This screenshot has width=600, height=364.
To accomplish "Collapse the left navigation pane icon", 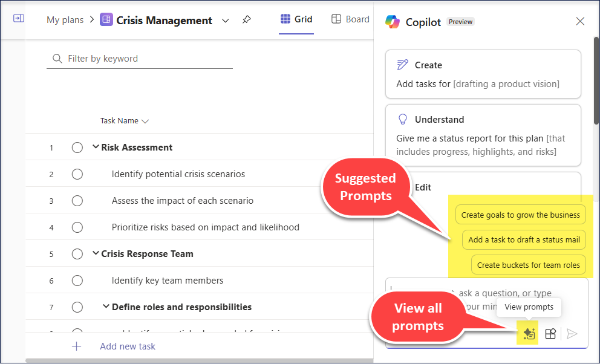I will (x=19, y=19).
